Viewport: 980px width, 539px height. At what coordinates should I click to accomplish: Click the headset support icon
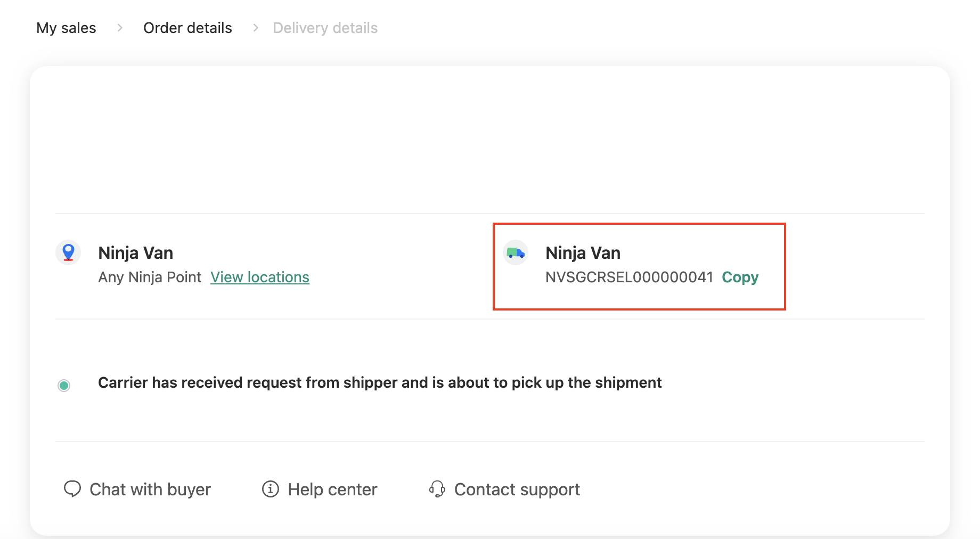(437, 488)
